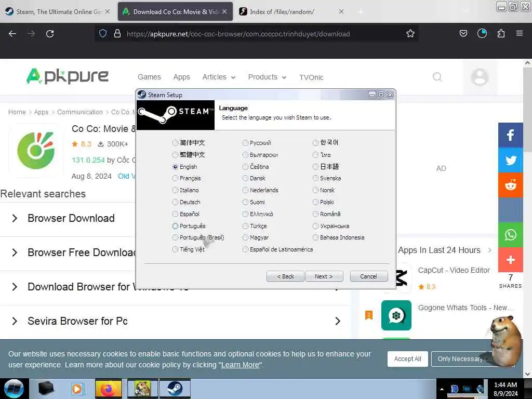Image resolution: width=532 pixels, height=399 pixels.
Task: Click the Coc Coc app icon
Action: 36,150
